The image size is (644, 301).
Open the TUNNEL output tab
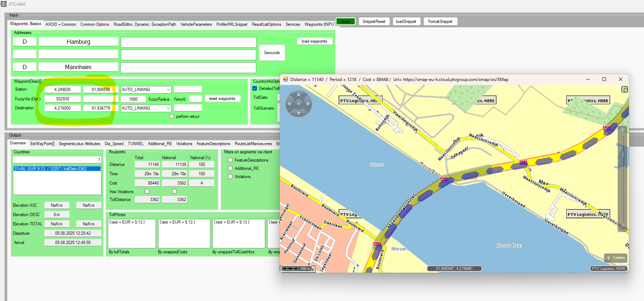(x=135, y=144)
